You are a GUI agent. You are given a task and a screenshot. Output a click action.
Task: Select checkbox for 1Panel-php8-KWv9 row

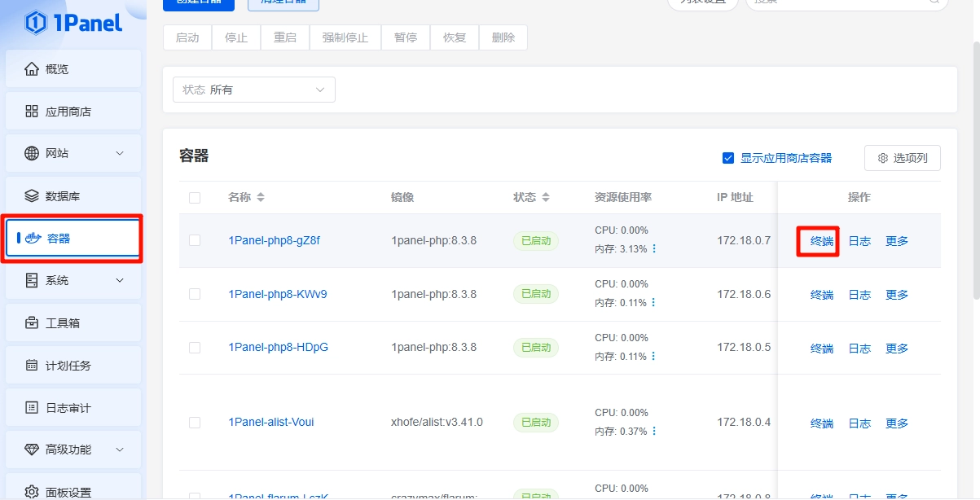tap(195, 294)
